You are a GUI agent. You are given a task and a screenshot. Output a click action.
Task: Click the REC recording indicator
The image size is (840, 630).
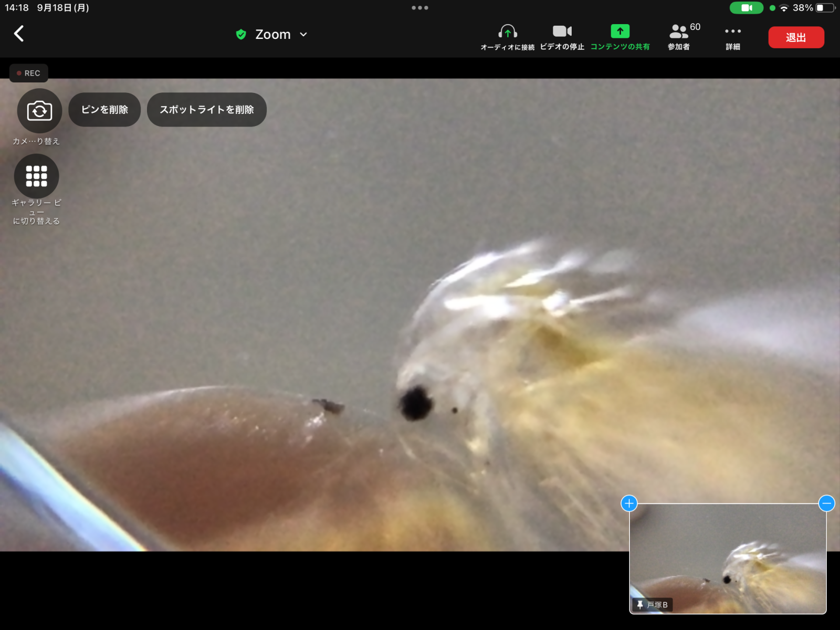pyautogui.click(x=29, y=73)
